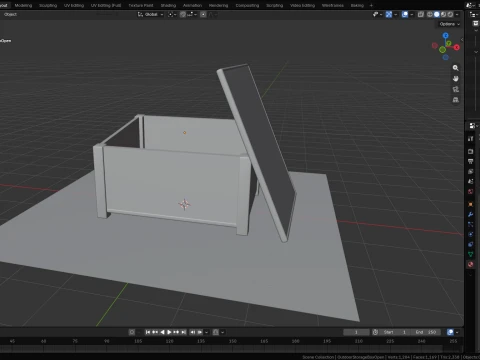Open the Object properties tab
The height and width of the screenshot is (360, 480).
pos(470,204)
